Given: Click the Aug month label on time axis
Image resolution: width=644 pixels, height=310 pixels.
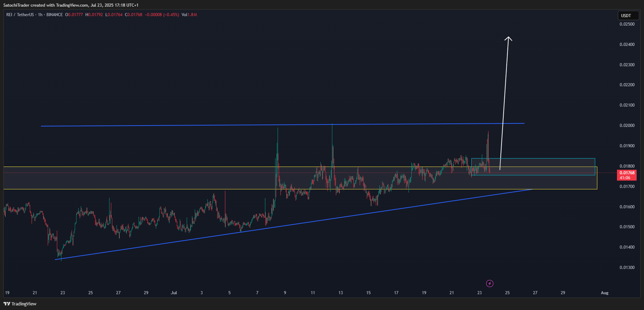Looking at the screenshot, I should point(605,293).
